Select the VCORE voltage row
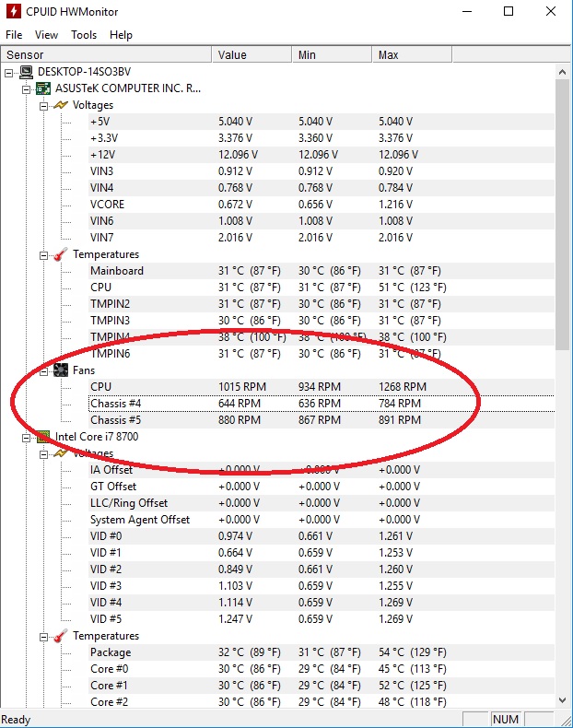Image resolution: width=573 pixels, height=728 pixels. (x=107, y=205)
